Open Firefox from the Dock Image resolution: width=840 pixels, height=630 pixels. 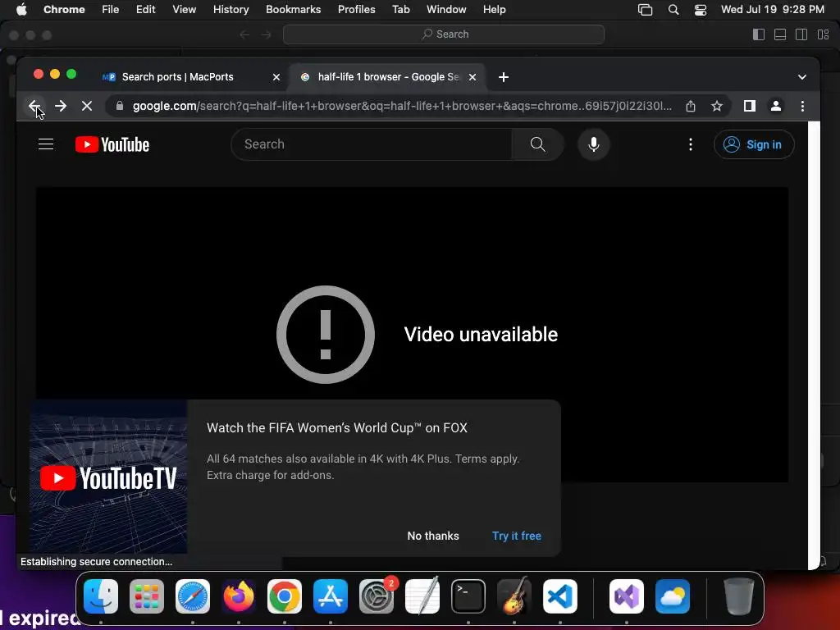[x=239, y=596]
